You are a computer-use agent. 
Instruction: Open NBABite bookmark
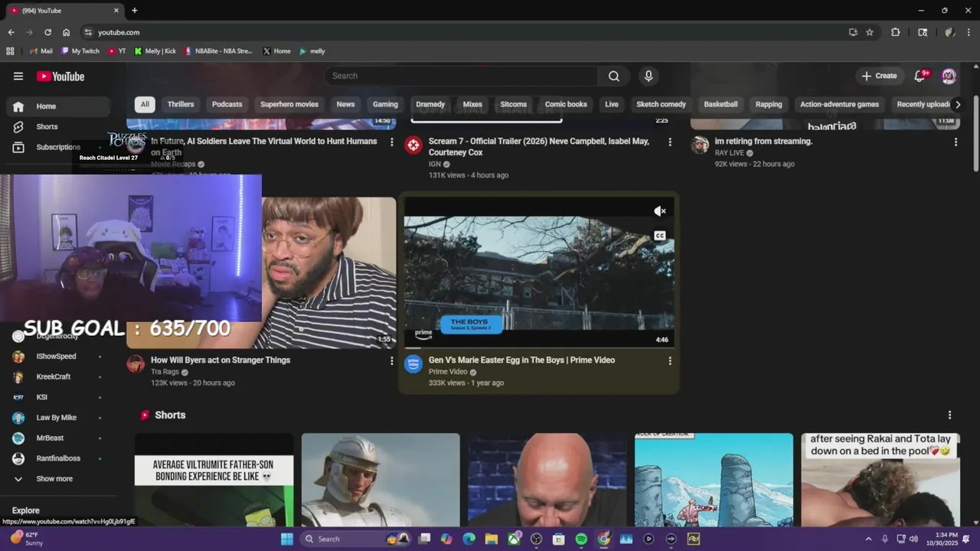tap(218, 51)
